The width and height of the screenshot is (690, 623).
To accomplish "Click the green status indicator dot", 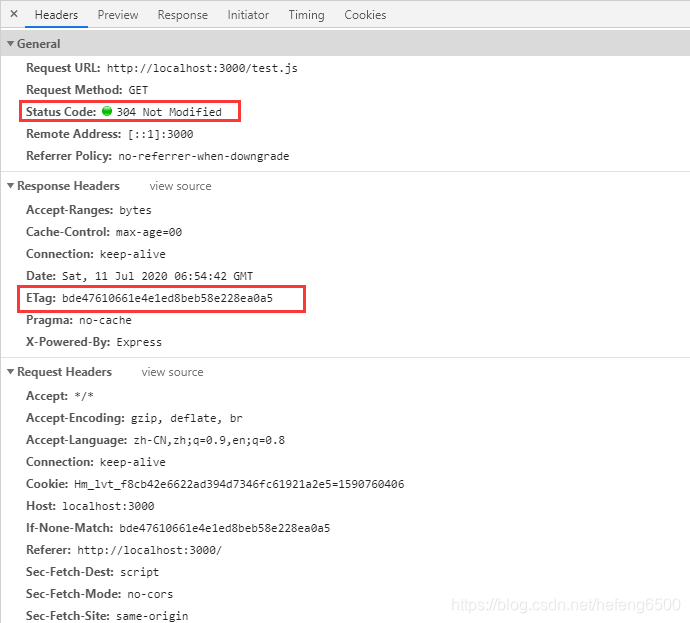I will click(106, 111).
